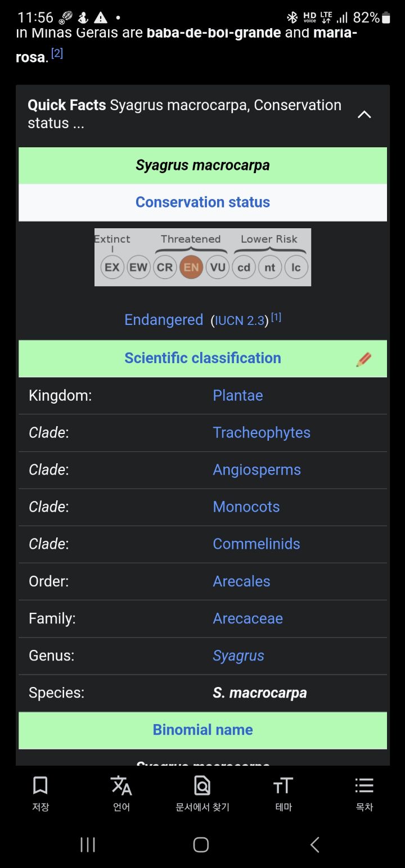Image resolution: width=405 pixels, height=868 pixels.
Task: Tap the Conservation status header link
Action: tap(202, 202)
